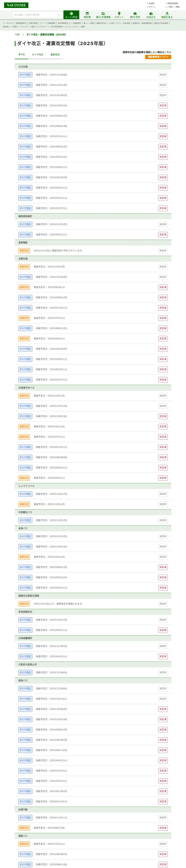186x868 pixels.
Task: Select the すべて tab
Action: coord(22,55)
